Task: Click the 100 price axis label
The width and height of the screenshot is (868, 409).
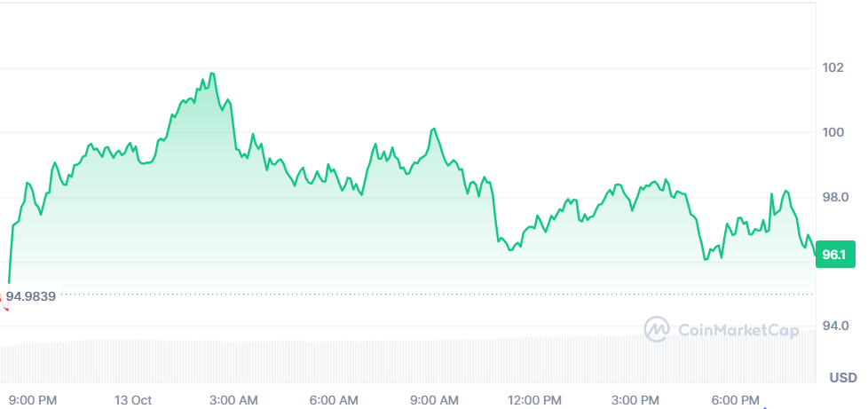Action: point(832,132)
